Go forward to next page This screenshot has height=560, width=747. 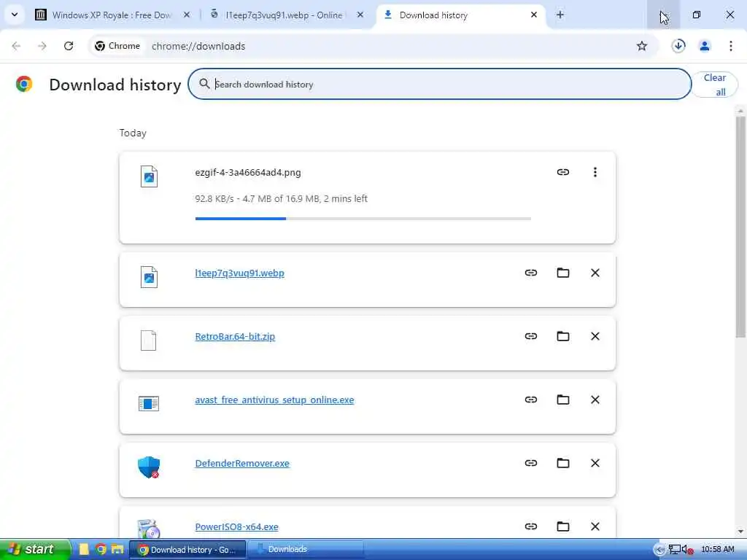42,46
